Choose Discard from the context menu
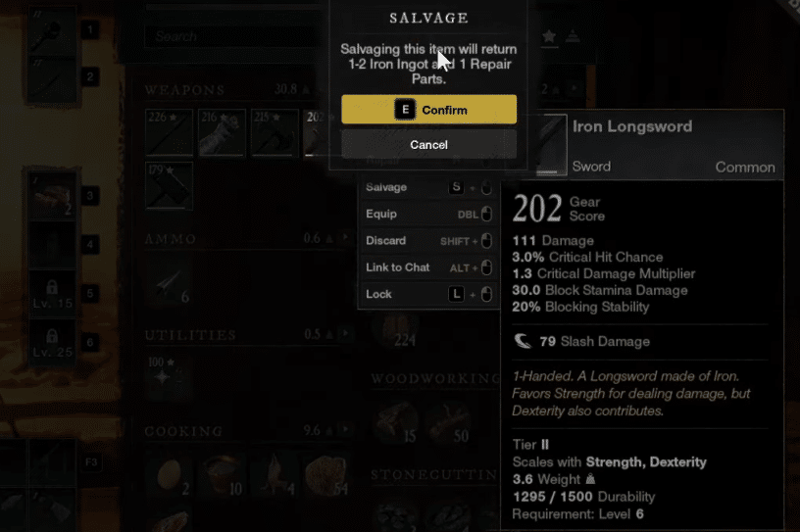 [428, 240]
